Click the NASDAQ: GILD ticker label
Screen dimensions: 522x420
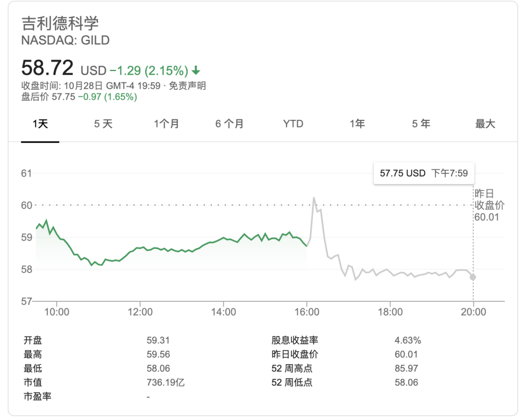(66, 40)
